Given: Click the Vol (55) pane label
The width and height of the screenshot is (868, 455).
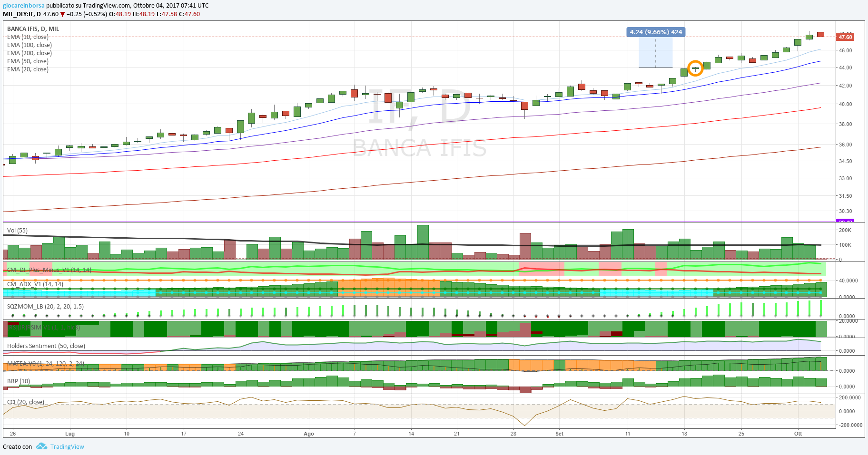Looking at the screenshot, I should 17,231.
